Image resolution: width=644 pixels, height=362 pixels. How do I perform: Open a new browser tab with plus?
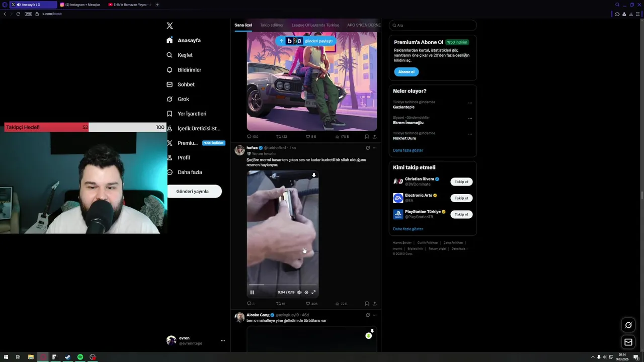157,5
